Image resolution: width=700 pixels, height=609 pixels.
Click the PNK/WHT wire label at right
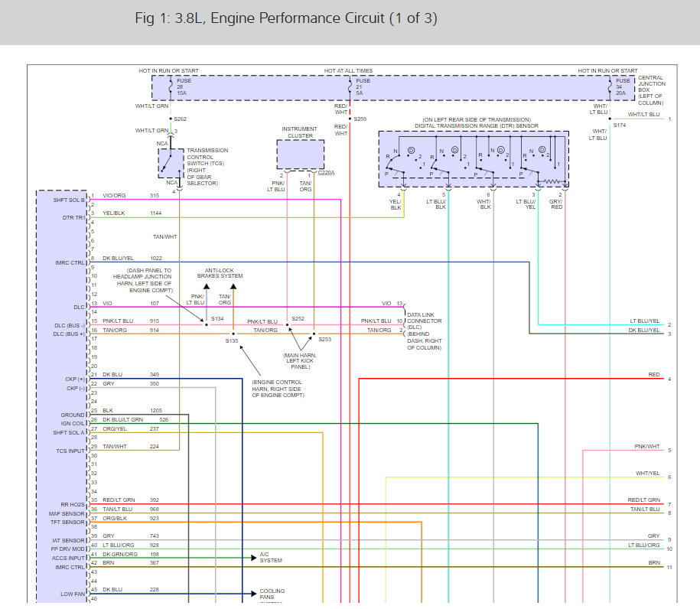pyautogui.click(x=646, y=446)
